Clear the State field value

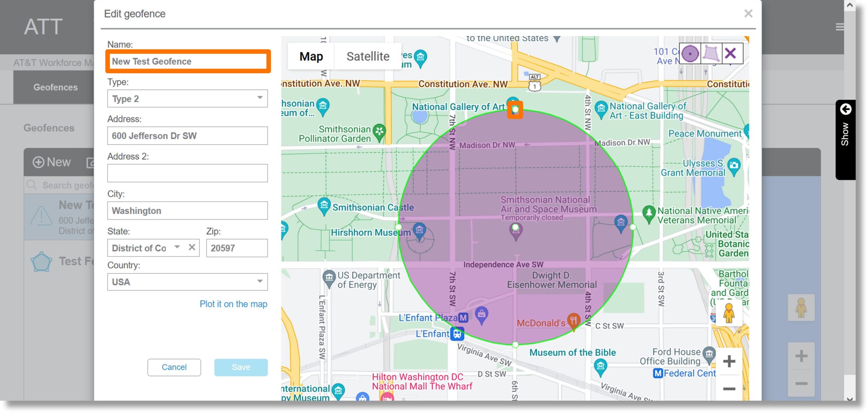coord(192,248)
